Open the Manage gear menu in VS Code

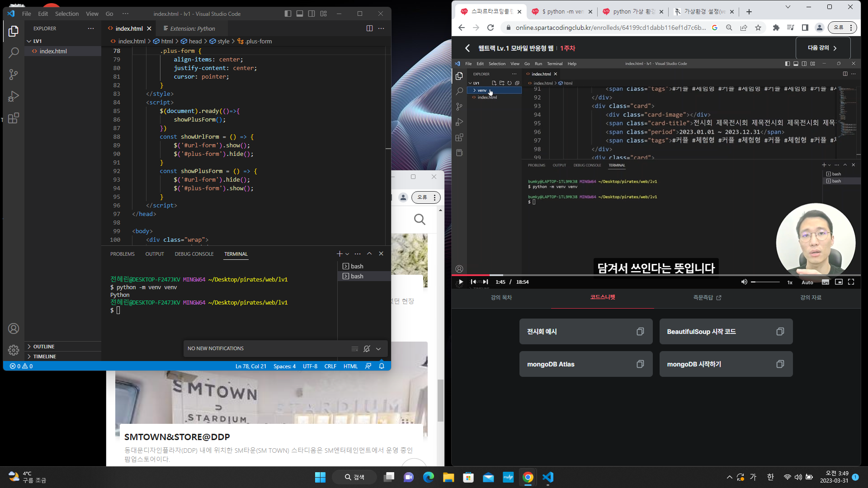click(14, 350)
